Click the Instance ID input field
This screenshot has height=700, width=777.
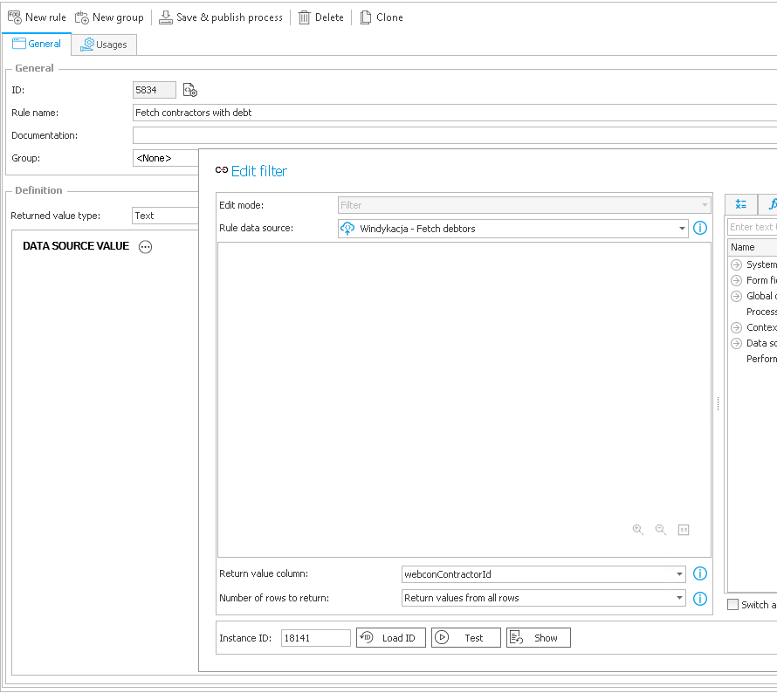tap(316, 638)
